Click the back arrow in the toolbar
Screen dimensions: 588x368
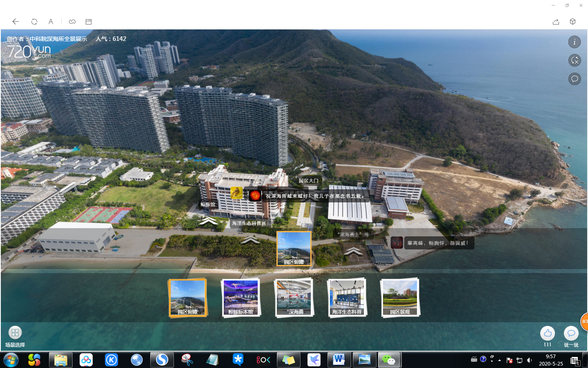tap(16, 22)
